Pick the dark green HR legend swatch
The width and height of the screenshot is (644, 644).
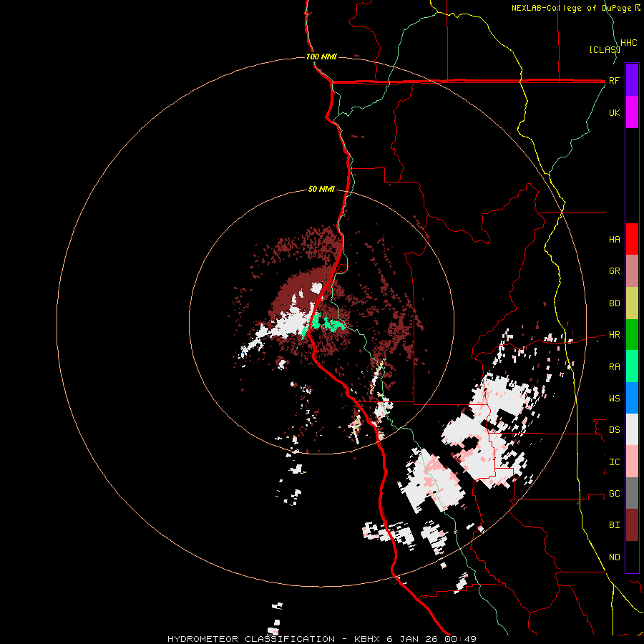click(x=632, y=335)
